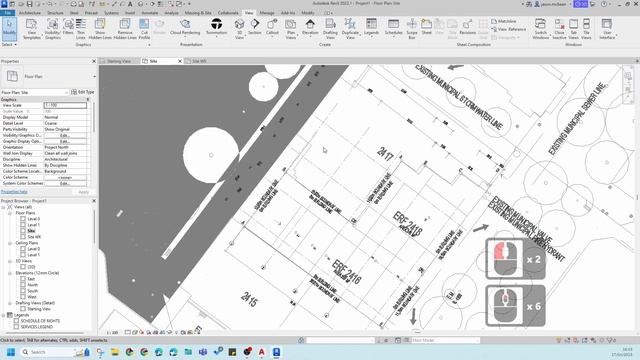The height and width of the screenshot is (360, 640).
Task: Open the File menu
Action: coord(7,13)
